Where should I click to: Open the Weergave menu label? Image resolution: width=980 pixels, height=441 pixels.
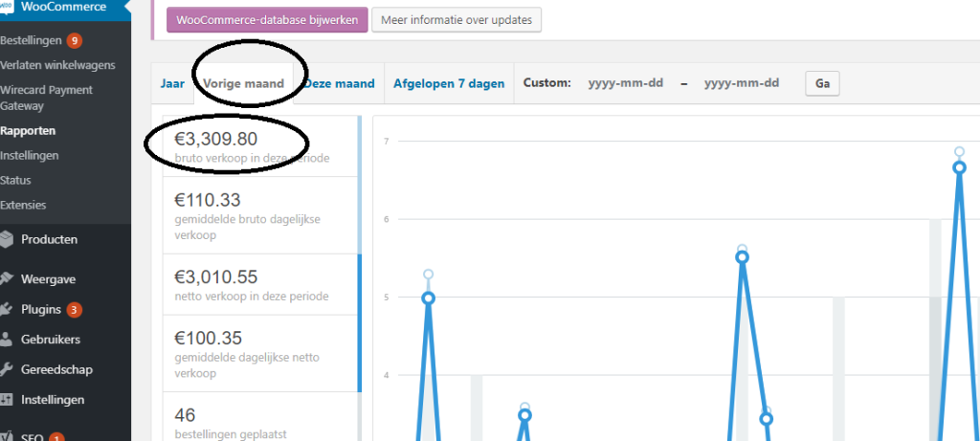(48, 279)
